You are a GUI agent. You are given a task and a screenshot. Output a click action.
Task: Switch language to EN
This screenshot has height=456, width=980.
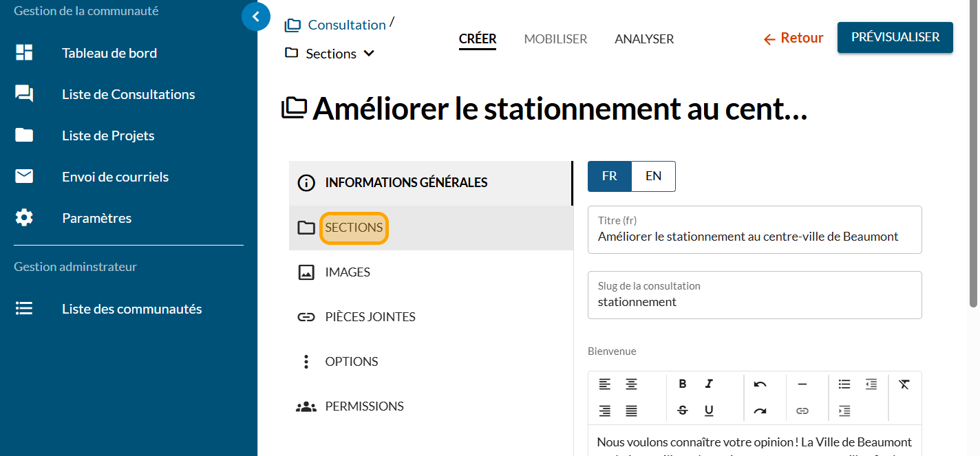tap(653, 176)
